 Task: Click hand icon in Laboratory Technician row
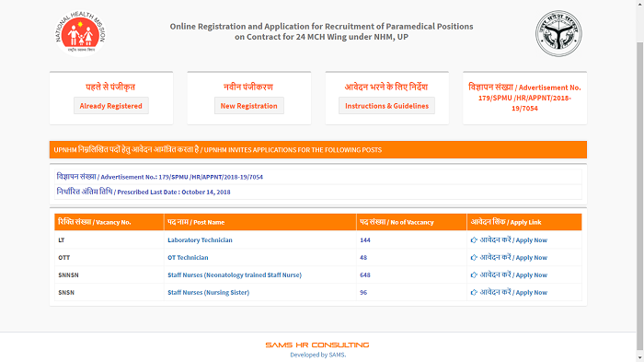[474, 239]
